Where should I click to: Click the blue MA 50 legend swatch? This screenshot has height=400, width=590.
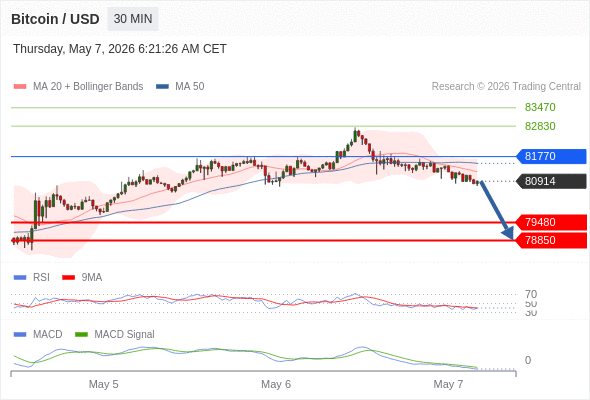pos(162,87)
